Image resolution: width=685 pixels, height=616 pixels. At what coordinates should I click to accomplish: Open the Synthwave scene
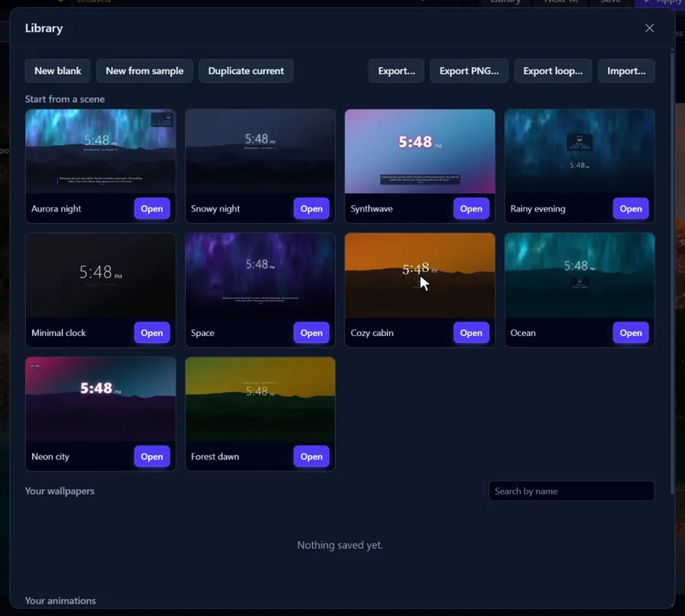[471, 208]
